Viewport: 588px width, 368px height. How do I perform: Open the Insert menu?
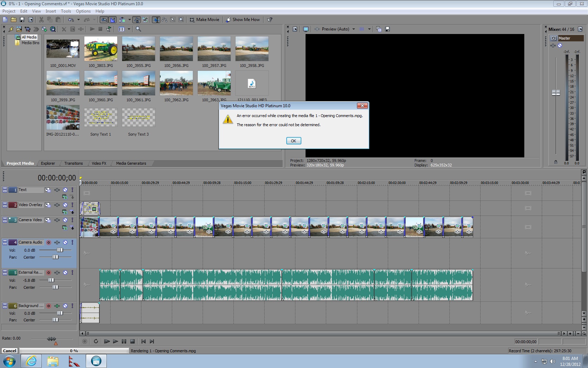click(x=51, y=11)
